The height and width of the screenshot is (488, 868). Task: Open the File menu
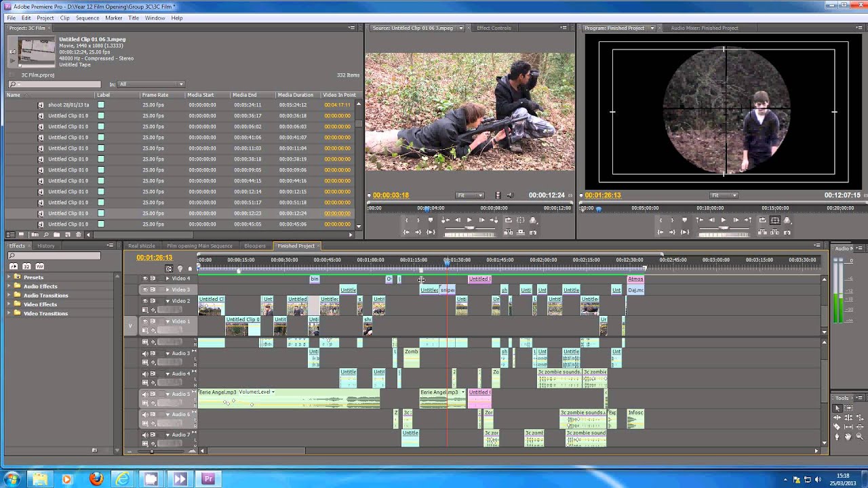[x=12, y=18]
